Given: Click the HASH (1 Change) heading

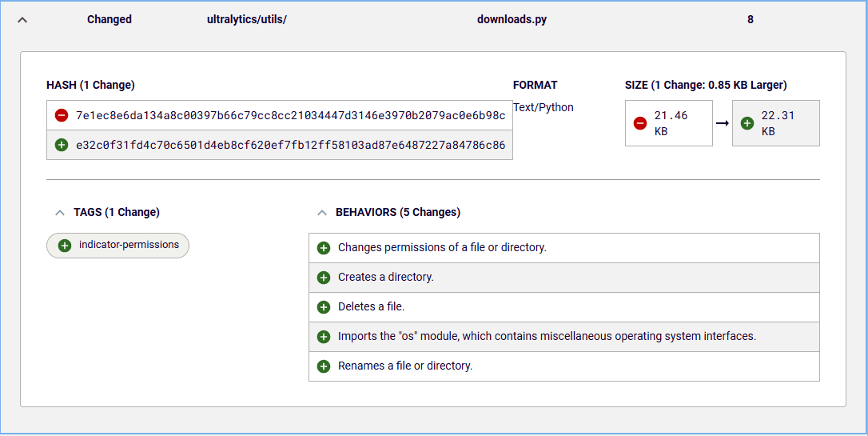Looking at the screenshot, I should 91,86.
